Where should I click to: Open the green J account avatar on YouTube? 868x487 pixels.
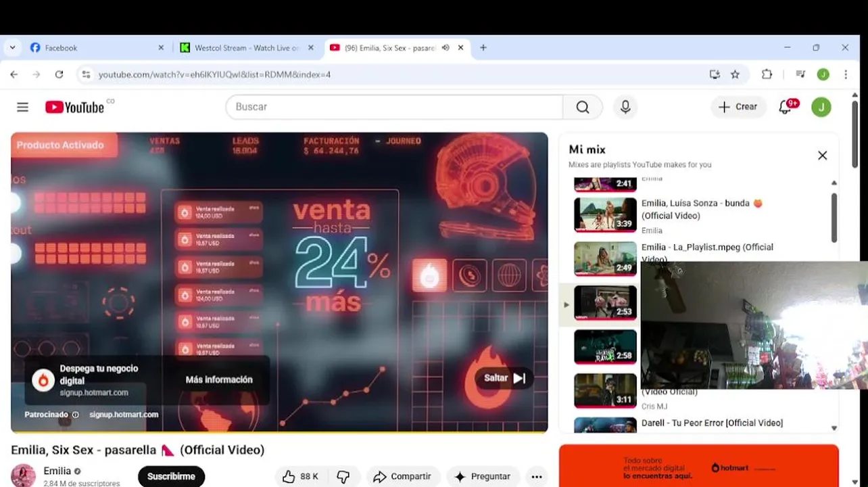(821, 107)
